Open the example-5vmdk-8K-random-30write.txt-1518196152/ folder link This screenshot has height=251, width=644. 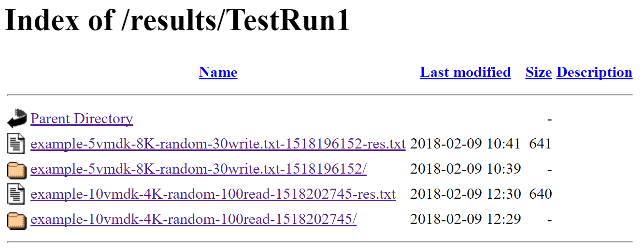tap(199, 169)
